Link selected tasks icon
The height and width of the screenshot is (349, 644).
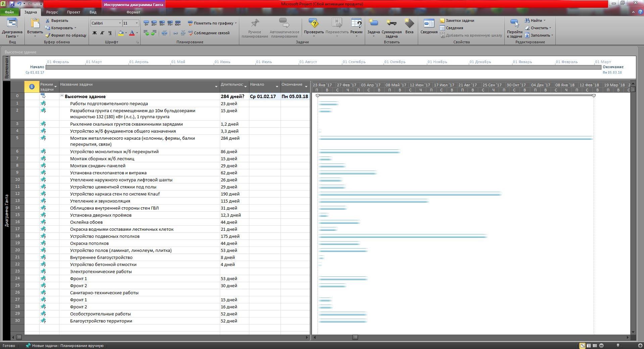(x=176, y=33)
